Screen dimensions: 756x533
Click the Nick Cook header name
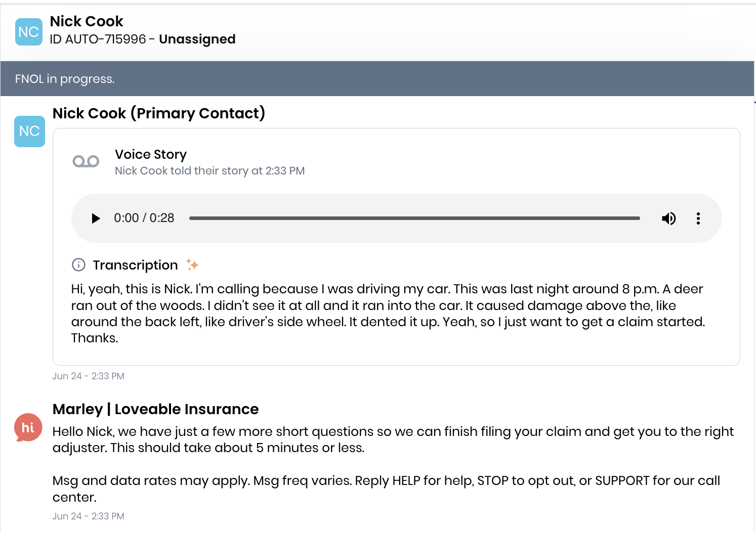(87, 21)
